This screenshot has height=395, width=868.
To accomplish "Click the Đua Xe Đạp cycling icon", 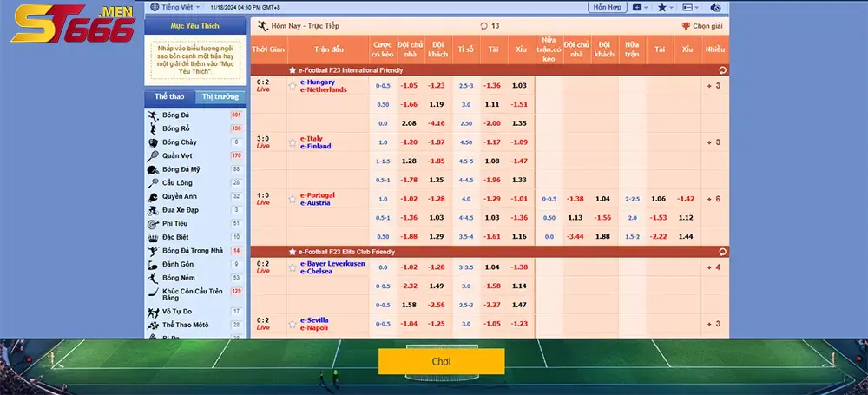I will [x=153, y=210].
